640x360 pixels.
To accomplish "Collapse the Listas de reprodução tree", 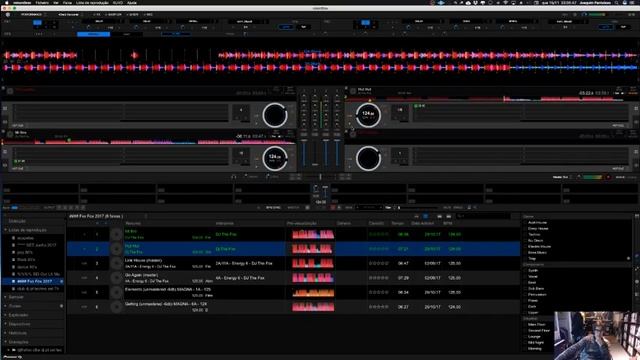I will pos(5,230).
